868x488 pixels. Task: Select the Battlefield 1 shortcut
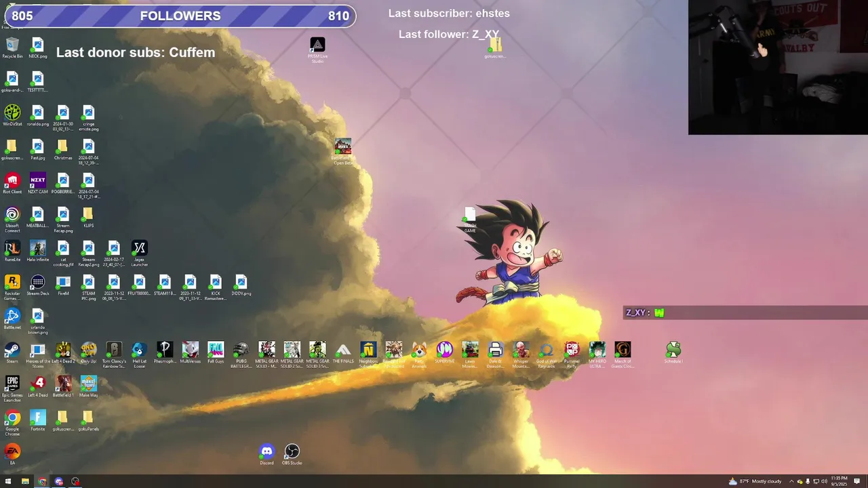click(x=63, y=386)
